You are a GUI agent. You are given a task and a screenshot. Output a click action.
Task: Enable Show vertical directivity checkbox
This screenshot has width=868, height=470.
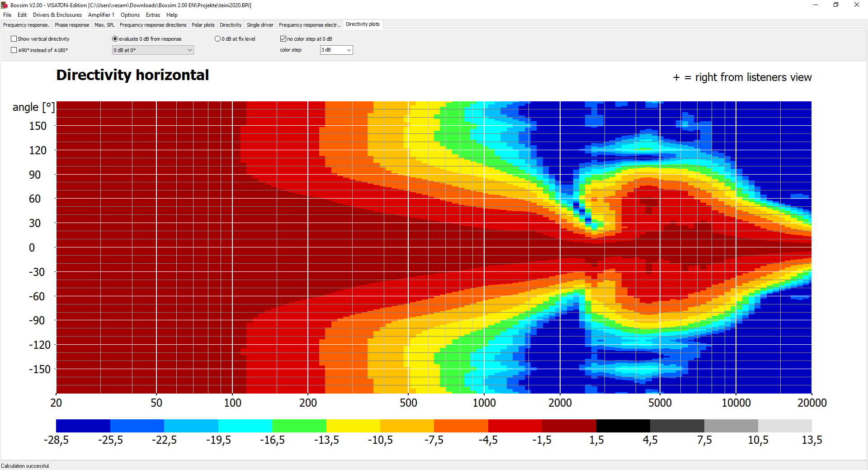click(14, 39)
